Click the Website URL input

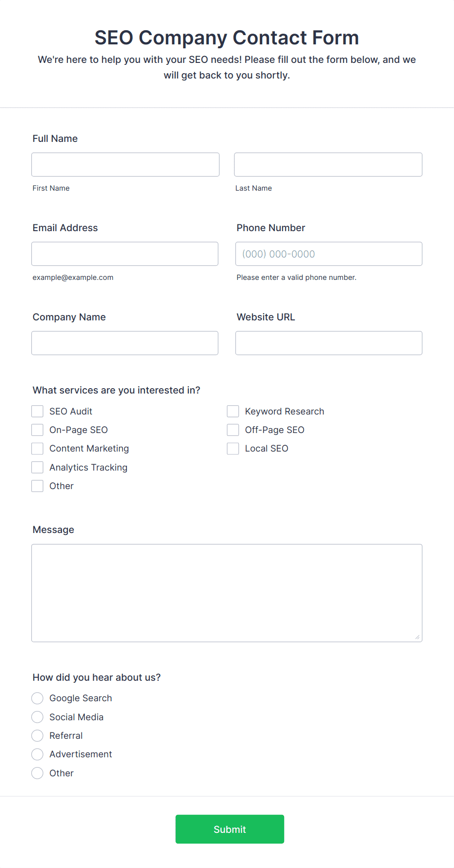coord(329,343)
